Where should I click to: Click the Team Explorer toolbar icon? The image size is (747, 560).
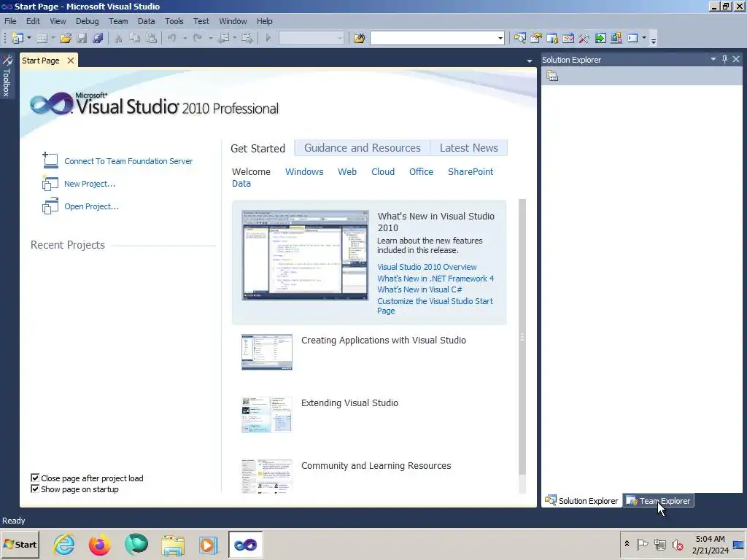click(x=552, y=38)
